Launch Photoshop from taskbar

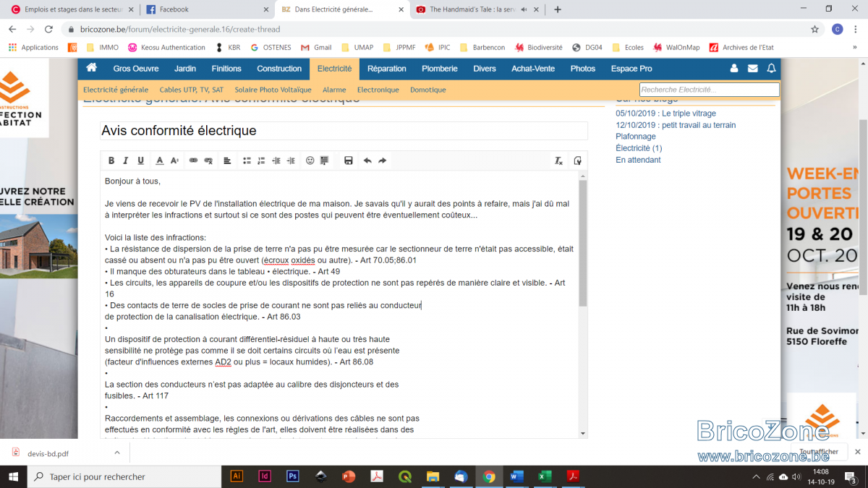[293, 476]
